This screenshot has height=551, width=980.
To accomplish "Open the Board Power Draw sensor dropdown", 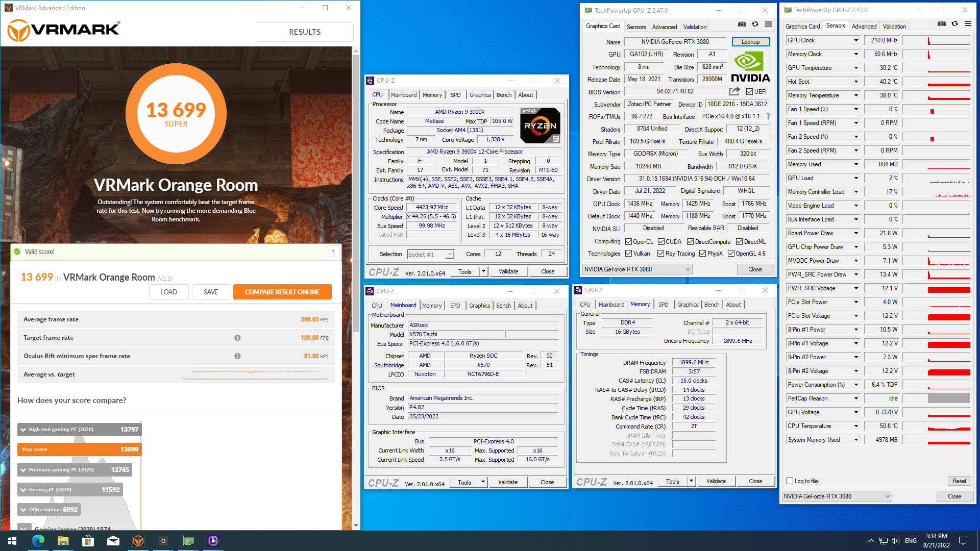I will pos(856,233).
